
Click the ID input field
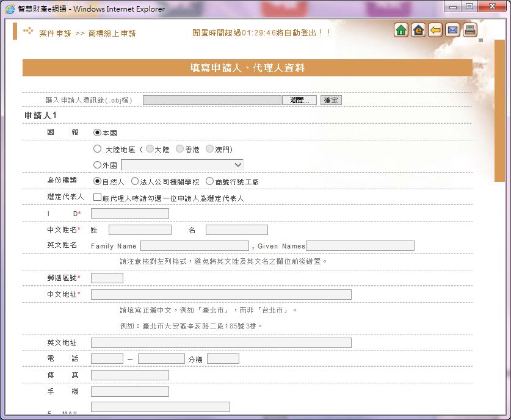coord(129,213)
